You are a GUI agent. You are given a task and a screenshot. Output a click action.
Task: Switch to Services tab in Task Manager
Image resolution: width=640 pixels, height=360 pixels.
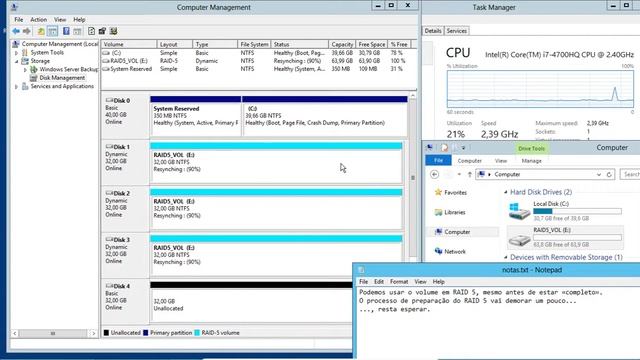click(456, 31)
